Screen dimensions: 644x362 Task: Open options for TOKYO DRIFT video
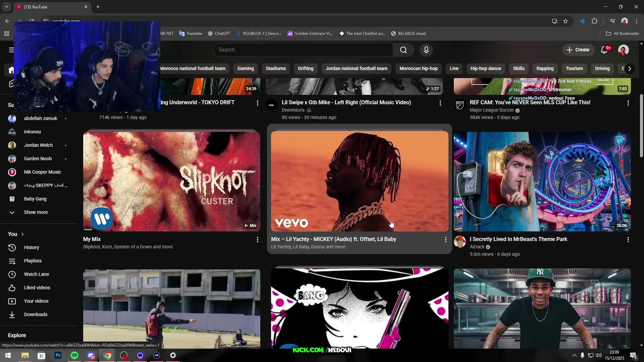point(258,103)
